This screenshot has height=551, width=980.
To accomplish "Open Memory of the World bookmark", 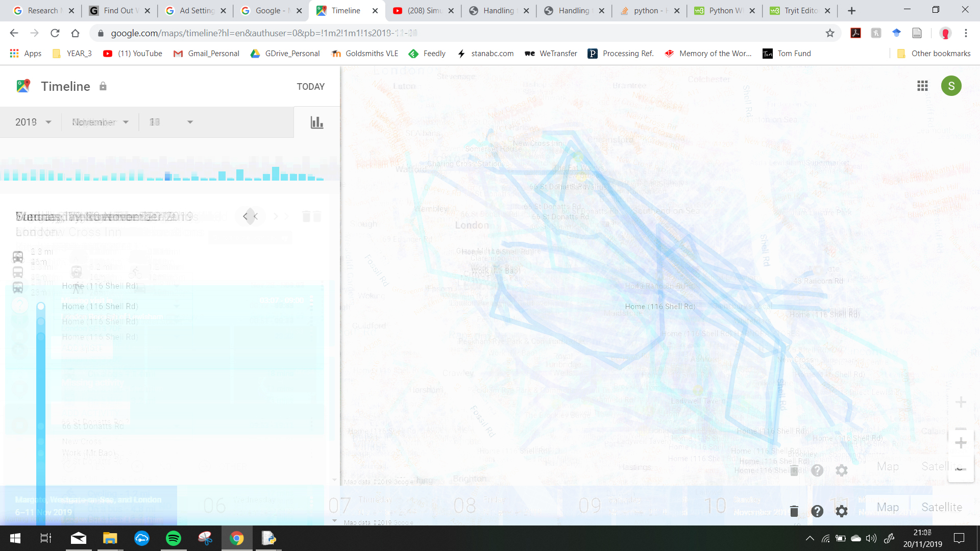I will click(x=708, y=54).
